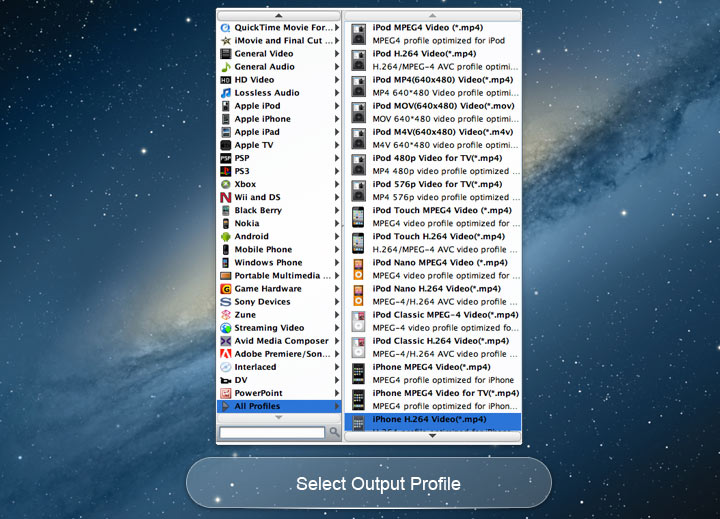The width and height of the screenshot is (720, 519).
Task: Click the Android robot icon
Action: click(x=225, y=237)
